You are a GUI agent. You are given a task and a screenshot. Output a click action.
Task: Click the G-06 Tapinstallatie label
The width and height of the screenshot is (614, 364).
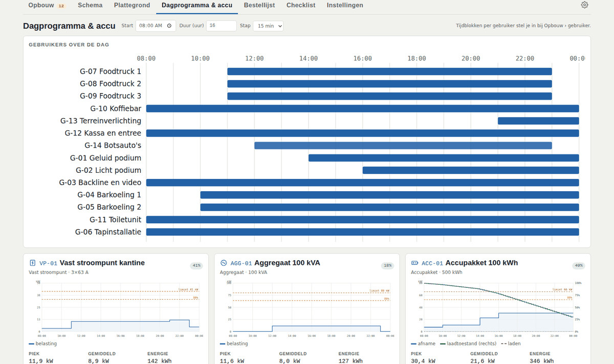[x=108, y=232]
